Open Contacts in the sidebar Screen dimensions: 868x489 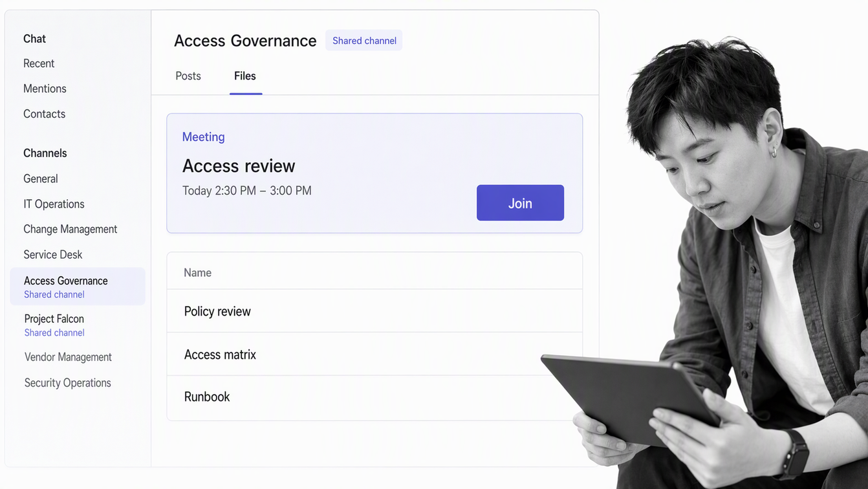point(44,114)
